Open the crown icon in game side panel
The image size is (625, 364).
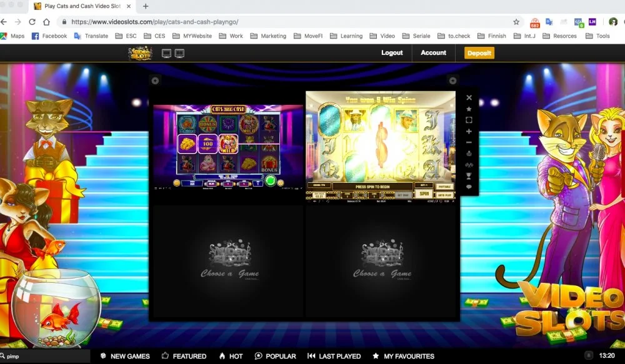pos(469,154)
